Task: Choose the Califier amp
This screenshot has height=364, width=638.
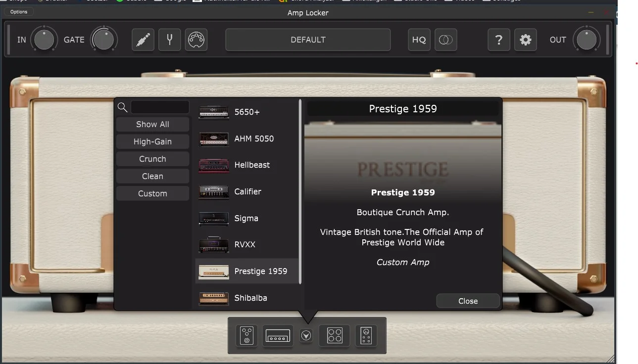Action: coord(246,192)
